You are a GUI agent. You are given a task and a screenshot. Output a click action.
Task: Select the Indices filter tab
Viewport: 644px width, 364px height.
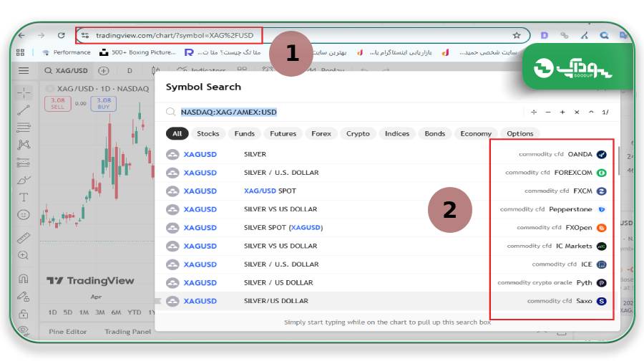point(396,134)
